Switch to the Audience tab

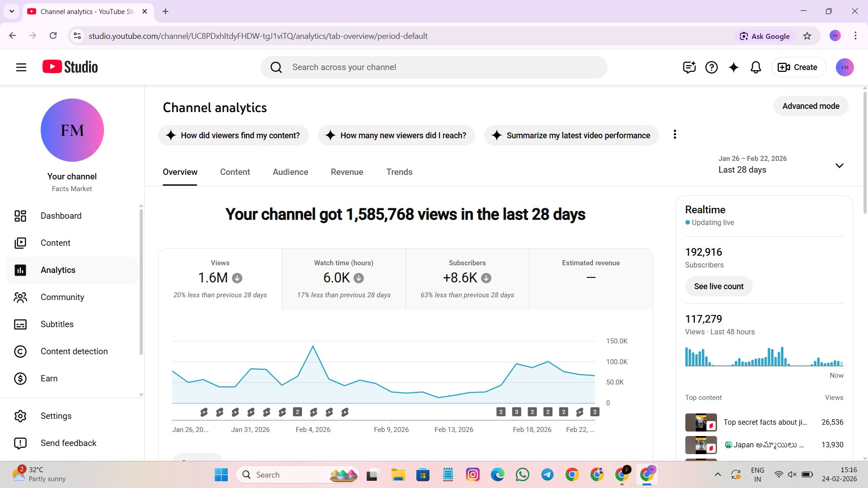click(290, 172)
